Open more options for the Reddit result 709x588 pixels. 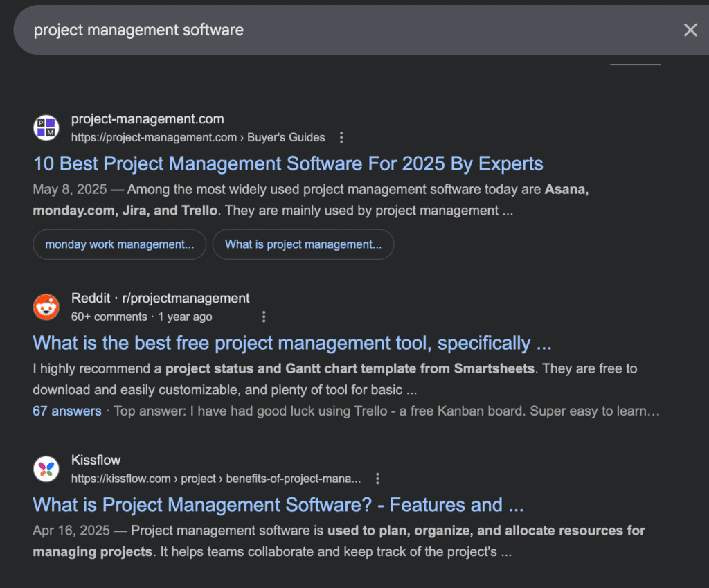pos(264,317)
